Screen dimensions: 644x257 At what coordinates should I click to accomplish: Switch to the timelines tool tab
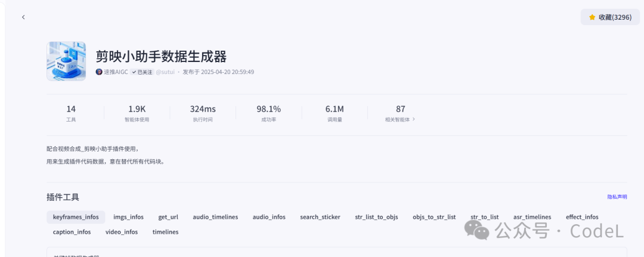166,232
